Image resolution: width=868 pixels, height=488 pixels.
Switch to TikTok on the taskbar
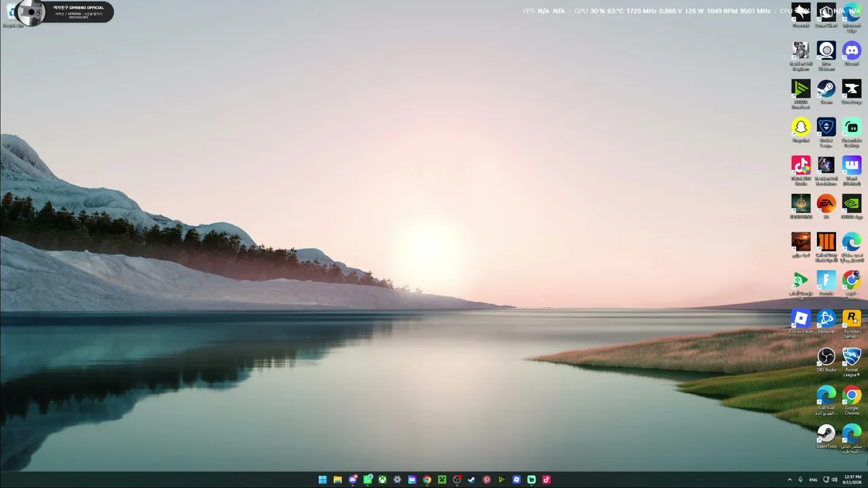coord(547,480)
